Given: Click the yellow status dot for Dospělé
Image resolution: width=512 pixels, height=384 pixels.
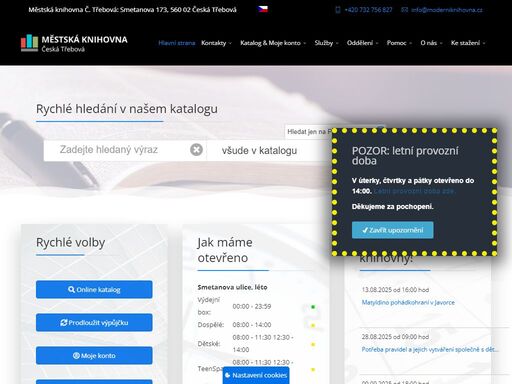Looking at the screenshot, I should pyautogui.click(x=313, y=325).
